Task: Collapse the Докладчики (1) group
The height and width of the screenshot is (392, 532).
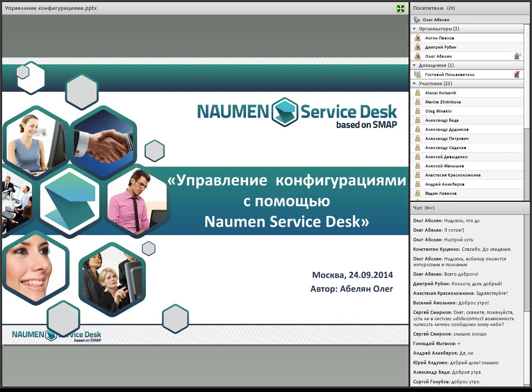Action: (414, 65)
